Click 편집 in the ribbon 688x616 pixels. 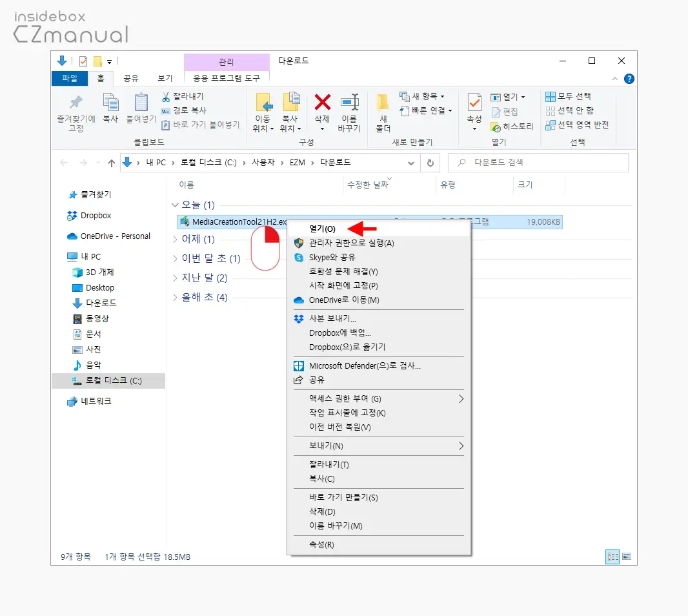(x=505, y=112)
